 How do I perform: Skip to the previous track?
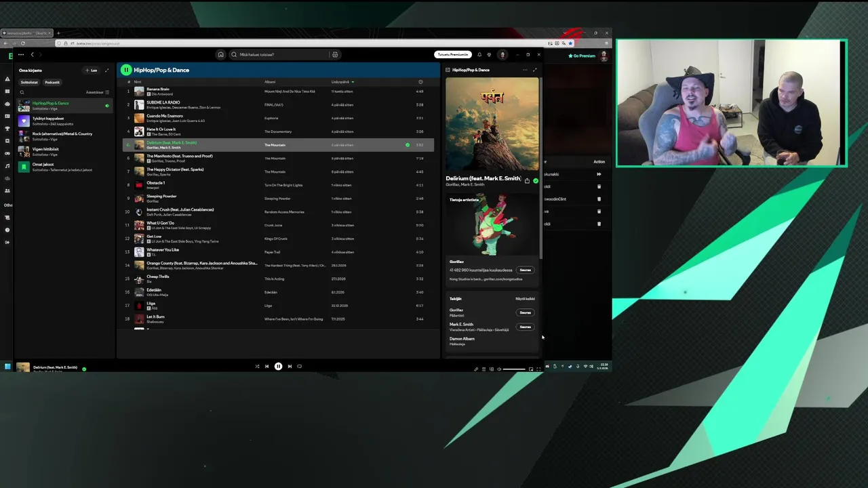pos(267,367)
